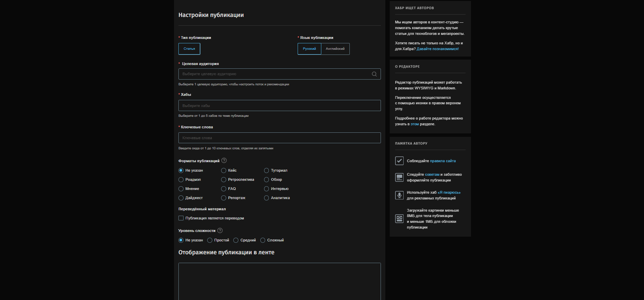Select the Туториал format radio button

[x=266, y=171]
